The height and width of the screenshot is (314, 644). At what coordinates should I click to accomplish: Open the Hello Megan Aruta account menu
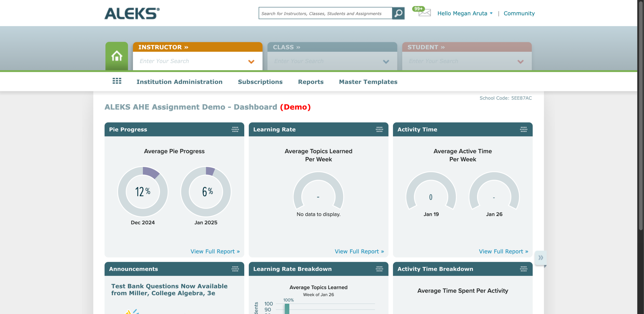tap(465, 13)
